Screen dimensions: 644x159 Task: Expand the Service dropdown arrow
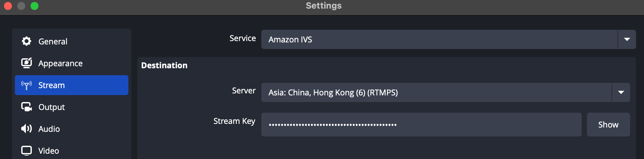click(x=627, y=39)
